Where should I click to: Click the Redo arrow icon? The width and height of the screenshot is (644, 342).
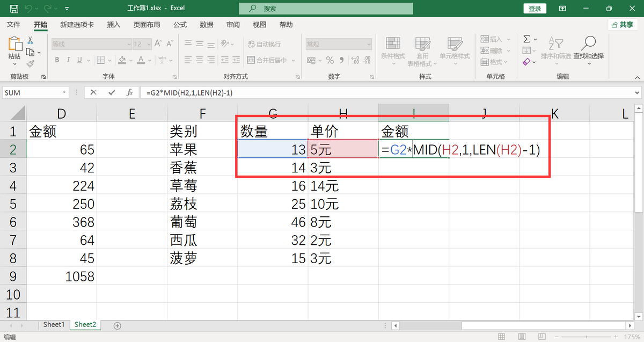tap(47, 9)
